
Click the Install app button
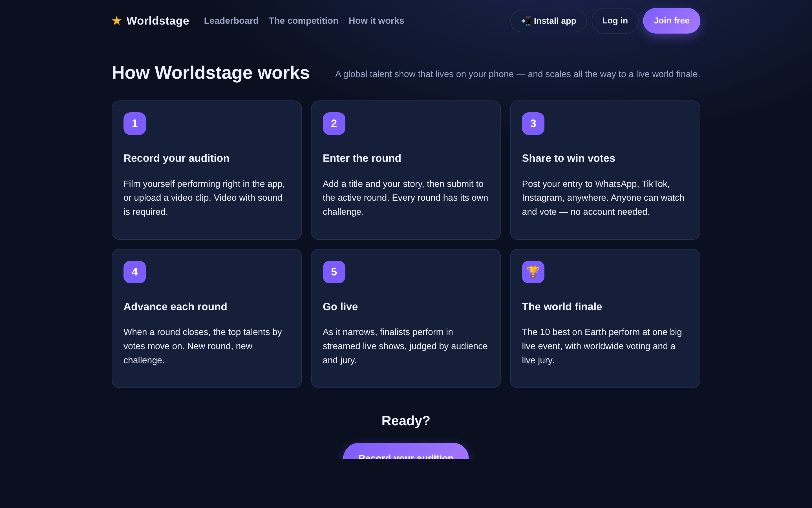[x=549, y=21]
